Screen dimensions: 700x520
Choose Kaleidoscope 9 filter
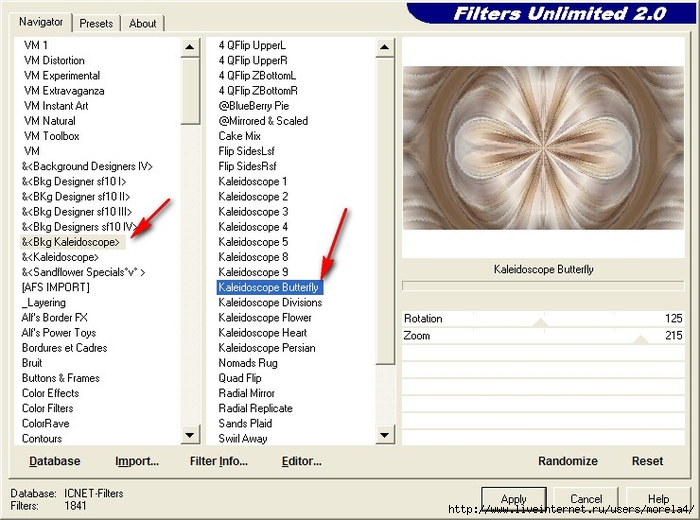pyautogui.click(x=253, y=272)
